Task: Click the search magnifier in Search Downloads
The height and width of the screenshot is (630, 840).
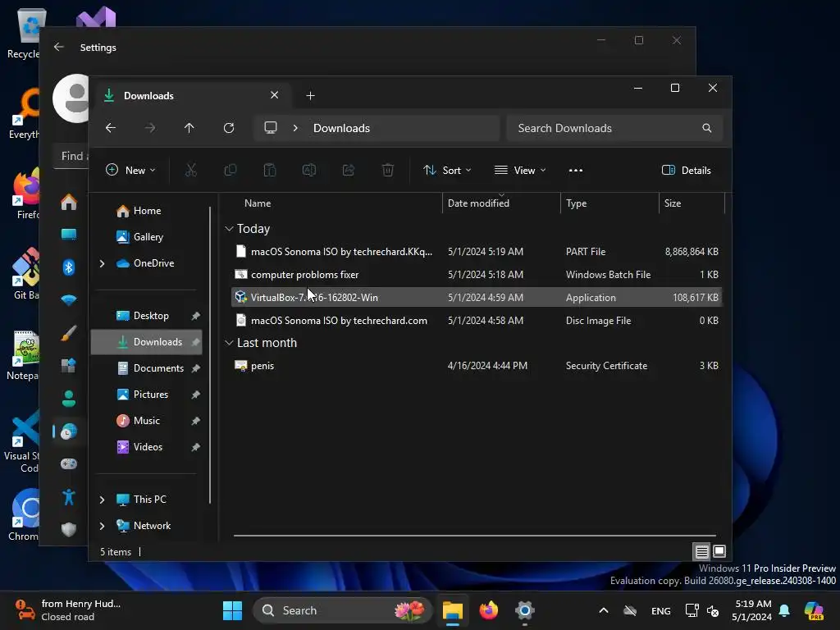Action: (707, 128)
